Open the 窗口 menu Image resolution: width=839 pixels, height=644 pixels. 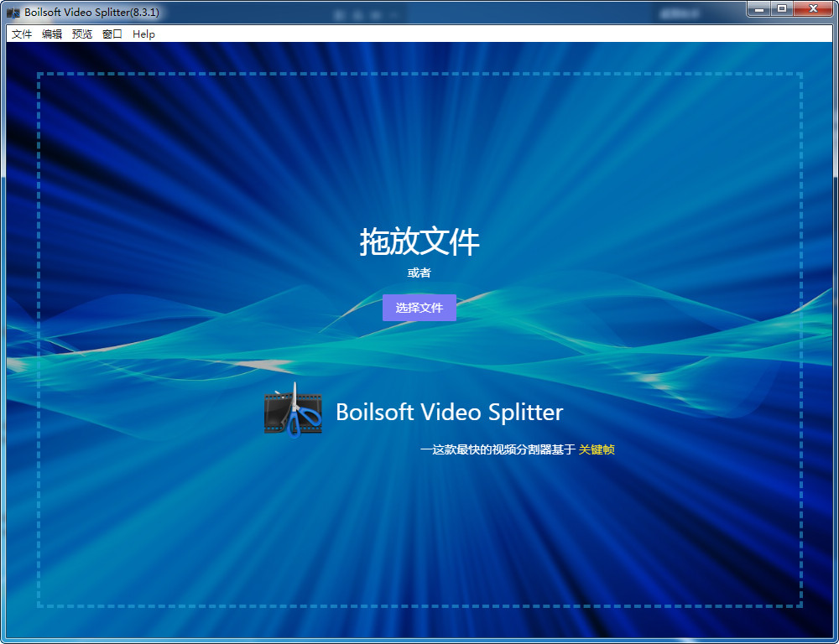pos(112,34)
